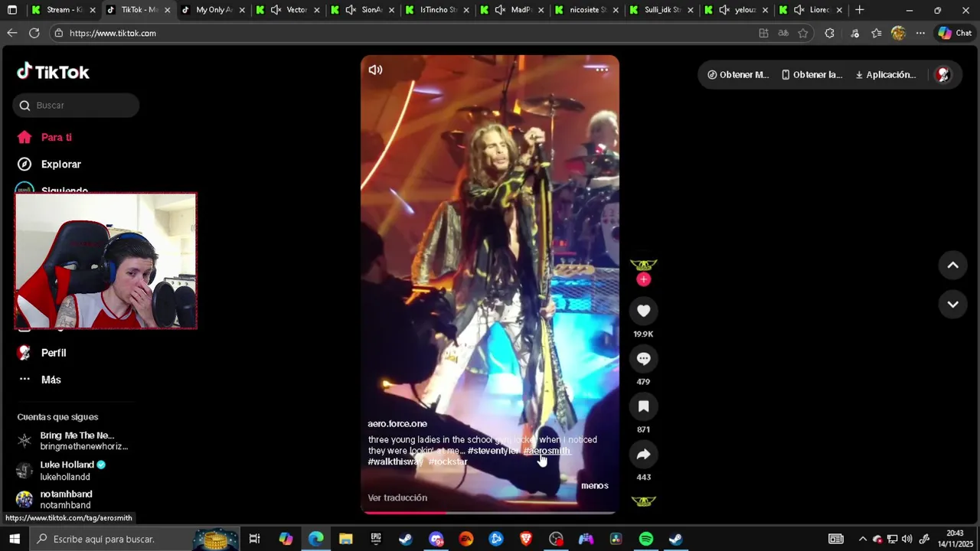The height and width of the screenshot is (551, 980).
Task: Click the #walkthisway hashtag
Action: coord(396,461)
